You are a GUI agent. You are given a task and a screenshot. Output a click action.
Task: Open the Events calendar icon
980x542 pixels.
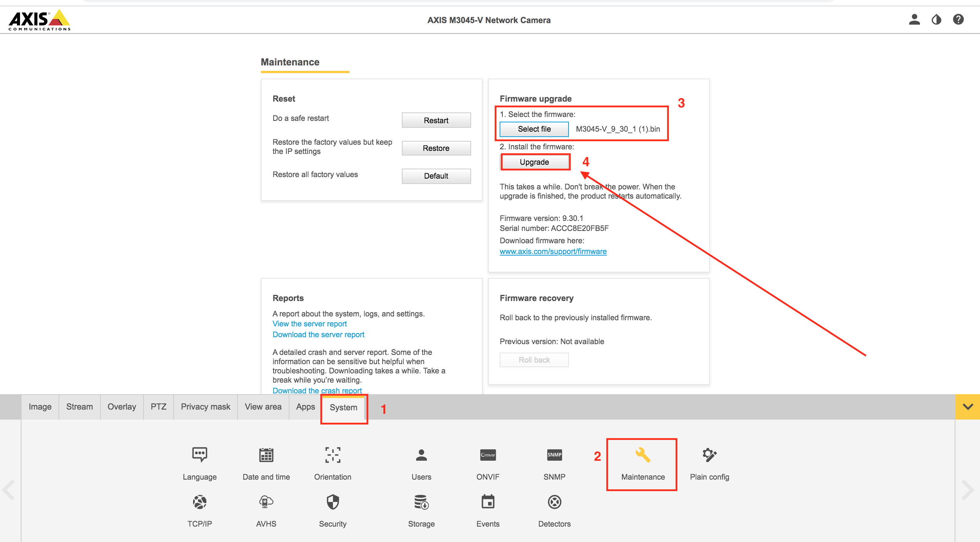488,502
